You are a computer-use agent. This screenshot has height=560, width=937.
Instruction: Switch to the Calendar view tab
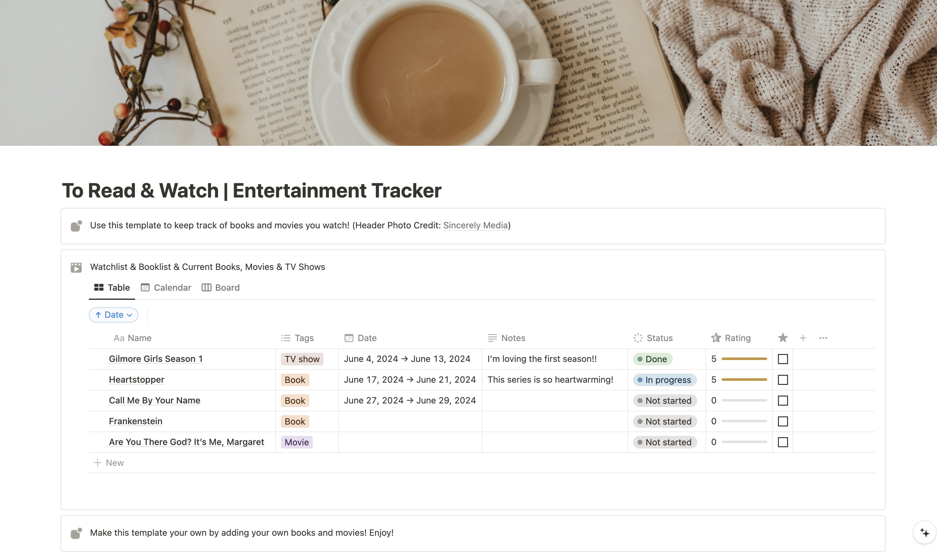(166, 288)
